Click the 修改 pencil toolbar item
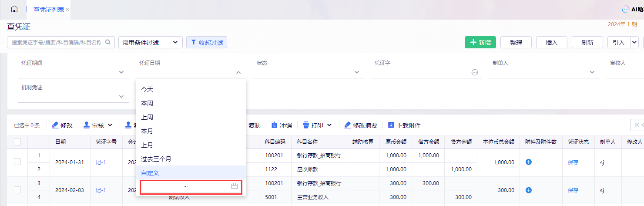Image resolution: width=644 pixels, height=206 pixels. pos(62,125)
